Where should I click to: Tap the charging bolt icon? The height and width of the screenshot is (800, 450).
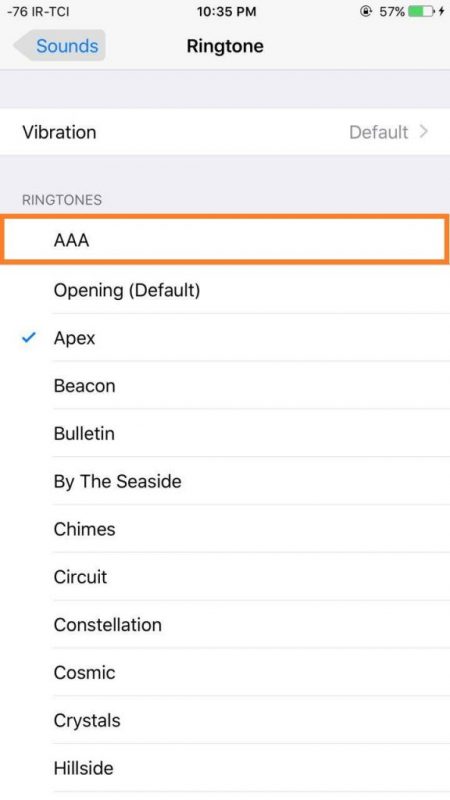click(441, 11)
